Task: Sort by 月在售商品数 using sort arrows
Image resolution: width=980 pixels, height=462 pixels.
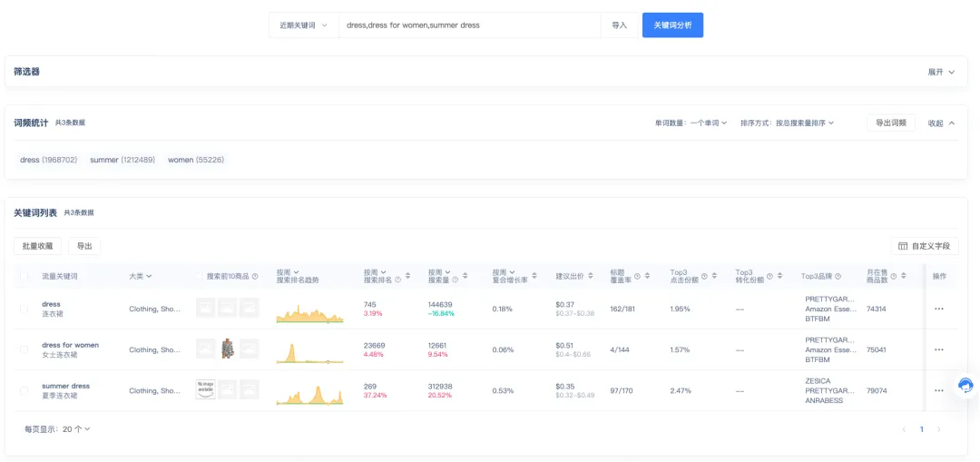Action: (903, 276)
